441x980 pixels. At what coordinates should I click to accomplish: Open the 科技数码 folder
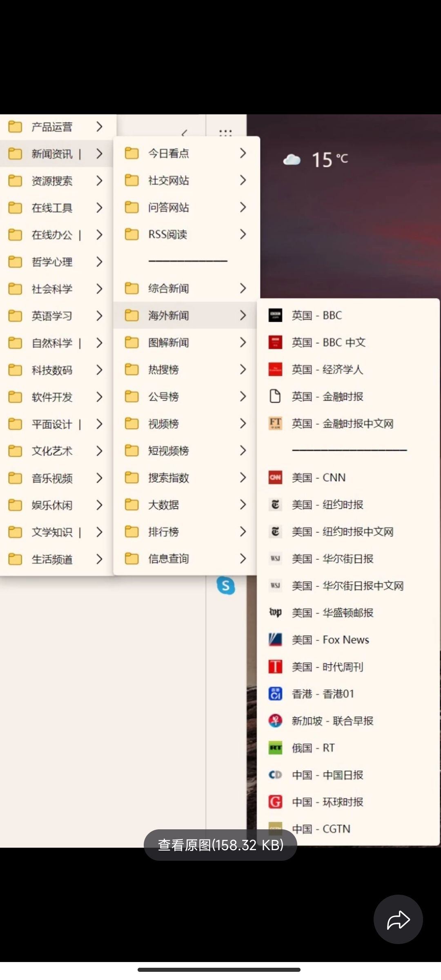pos(56,370)
